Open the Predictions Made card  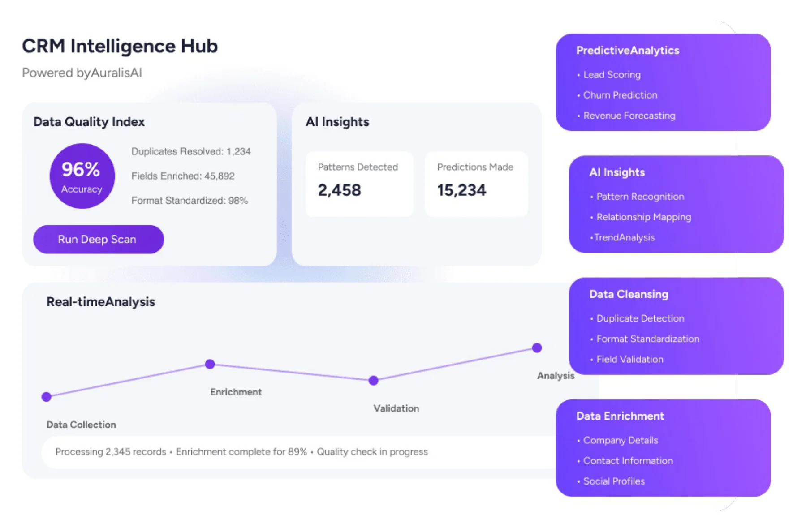click(477, 184)
